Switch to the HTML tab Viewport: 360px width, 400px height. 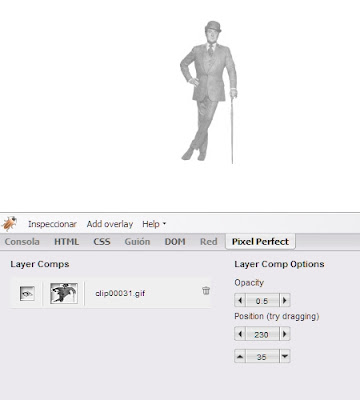tap(66, 242)
